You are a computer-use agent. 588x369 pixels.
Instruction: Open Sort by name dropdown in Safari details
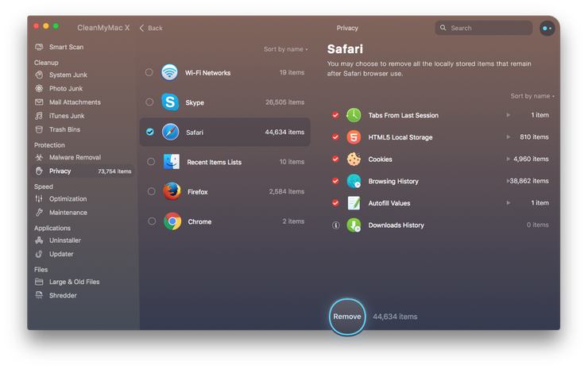[532, 96]
